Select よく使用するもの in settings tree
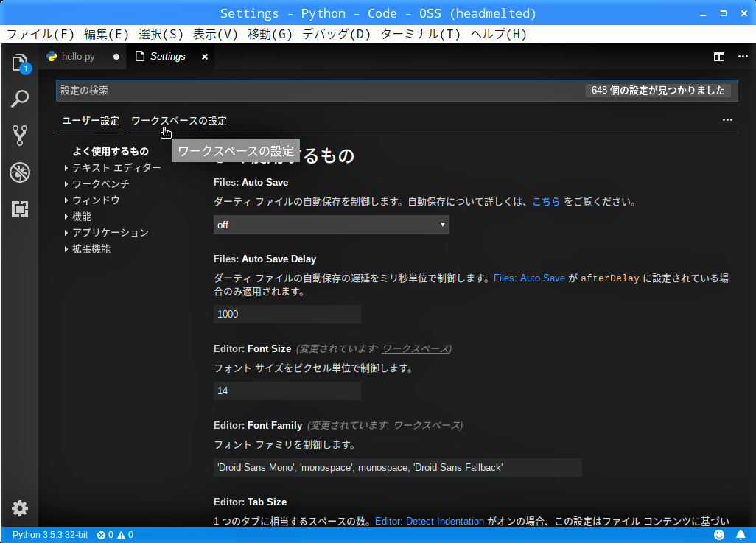The height and width of the screenshot is (543, 756). 111,152
